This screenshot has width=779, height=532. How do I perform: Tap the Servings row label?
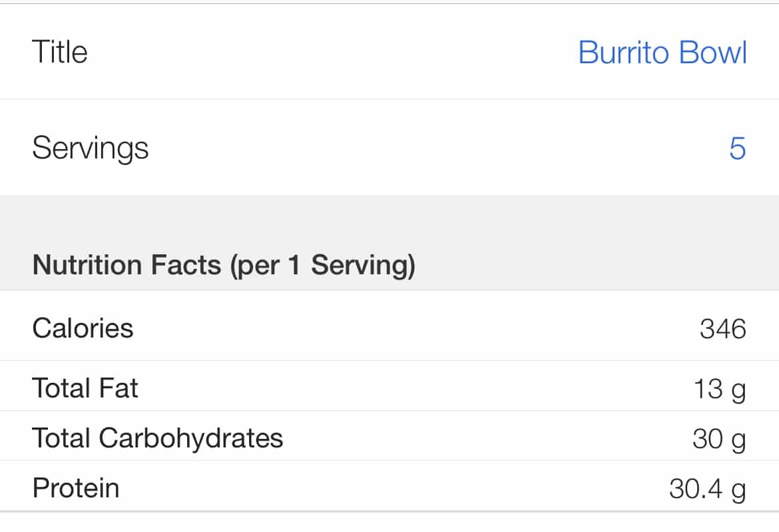tap(91, 148)
